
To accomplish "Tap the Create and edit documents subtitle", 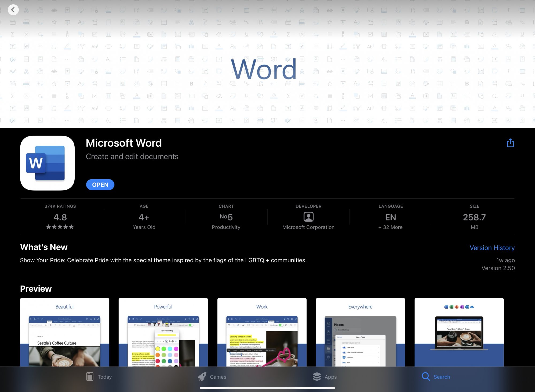I will coord(132,157).
